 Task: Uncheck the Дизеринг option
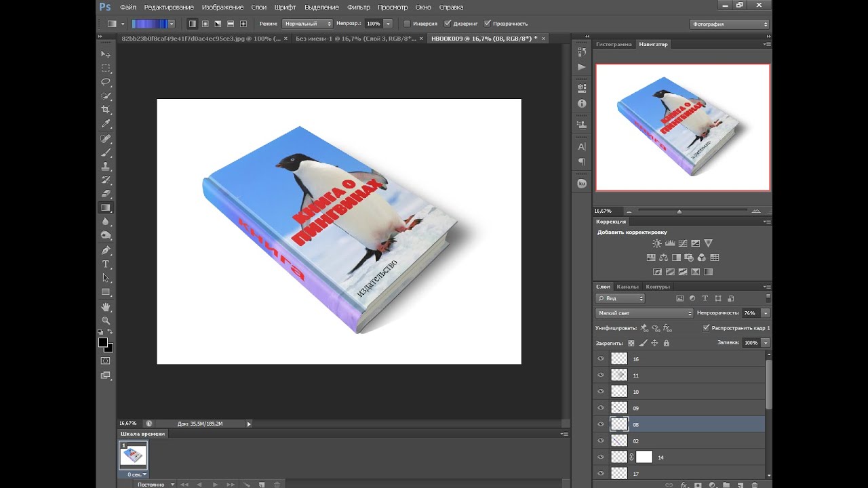point(448,24)
